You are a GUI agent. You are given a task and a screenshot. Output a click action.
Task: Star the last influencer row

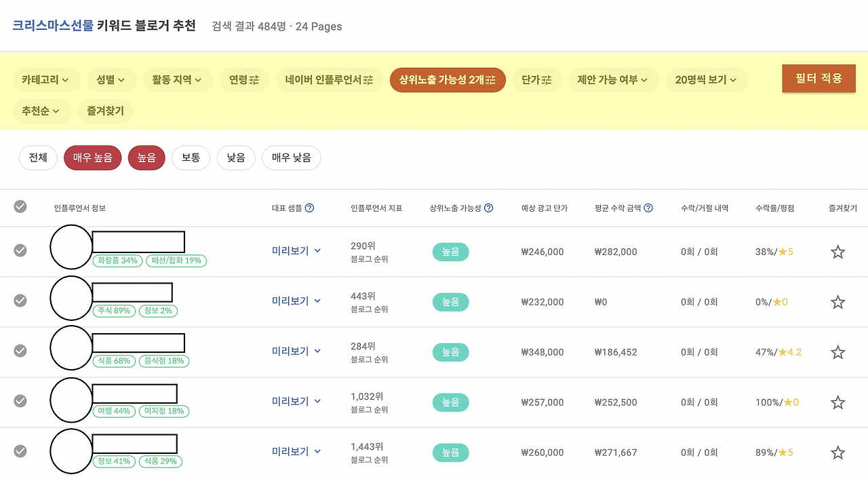tap(837, 451)
